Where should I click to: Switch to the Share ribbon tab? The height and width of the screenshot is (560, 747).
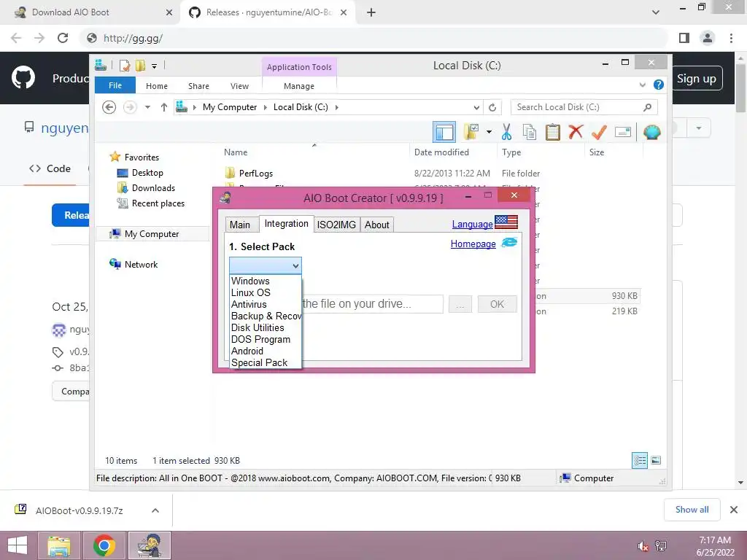pos(198,86)
